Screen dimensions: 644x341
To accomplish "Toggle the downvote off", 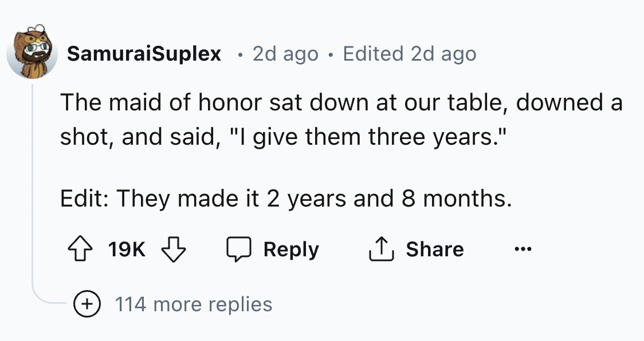I will (173, 249).
